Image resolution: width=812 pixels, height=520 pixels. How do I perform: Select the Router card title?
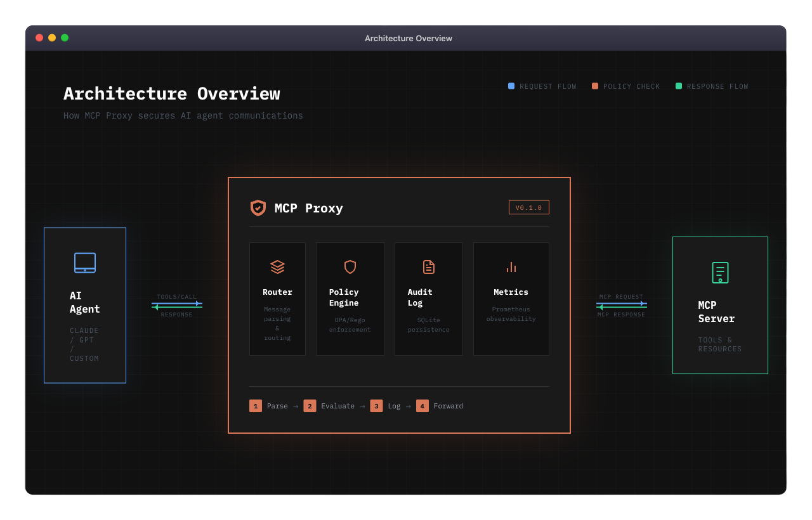(x=277, y=292)
